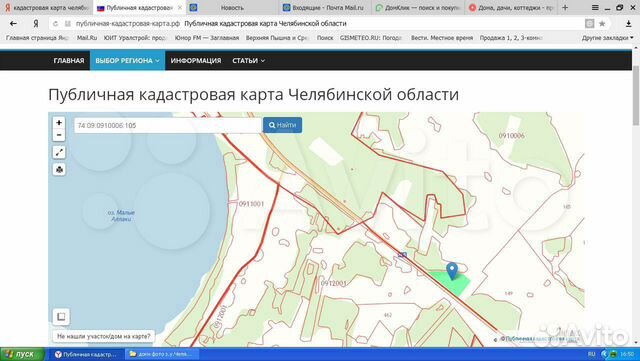Click RU language indicator in tray
Viewport: 640px width, 361px height.
[591, 354]
